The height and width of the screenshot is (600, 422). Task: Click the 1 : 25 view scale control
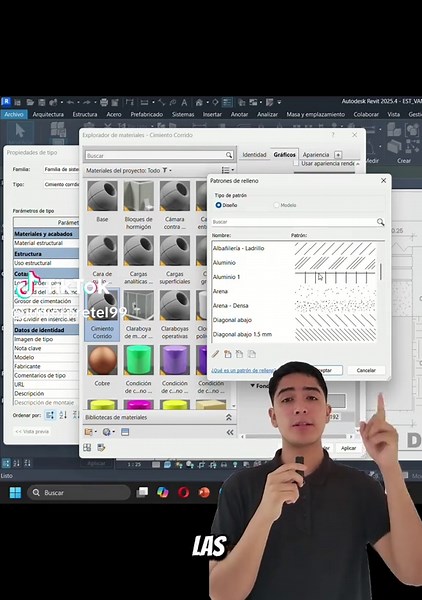click(134, 464)
